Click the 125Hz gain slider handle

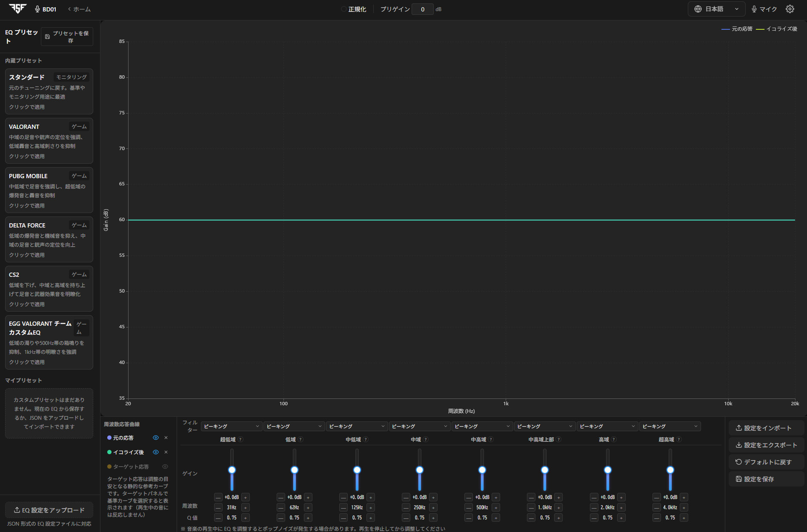(357, 470)
